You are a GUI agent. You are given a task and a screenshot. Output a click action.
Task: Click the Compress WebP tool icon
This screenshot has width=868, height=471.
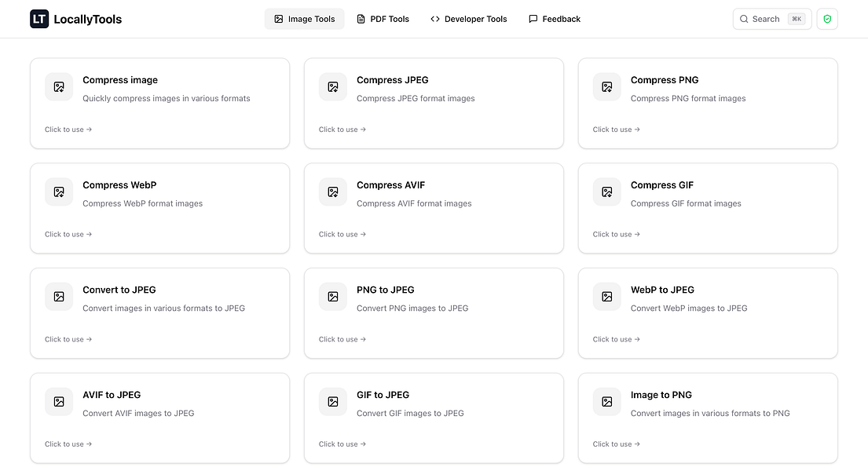[x=59, y=192]
